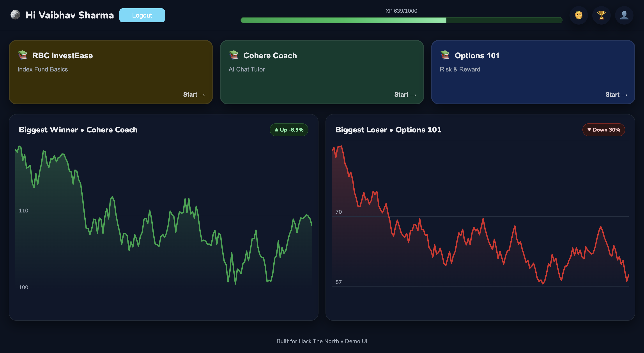Open the user profile icon
This screenshot has height=353, width=644.
coord(624,15)
